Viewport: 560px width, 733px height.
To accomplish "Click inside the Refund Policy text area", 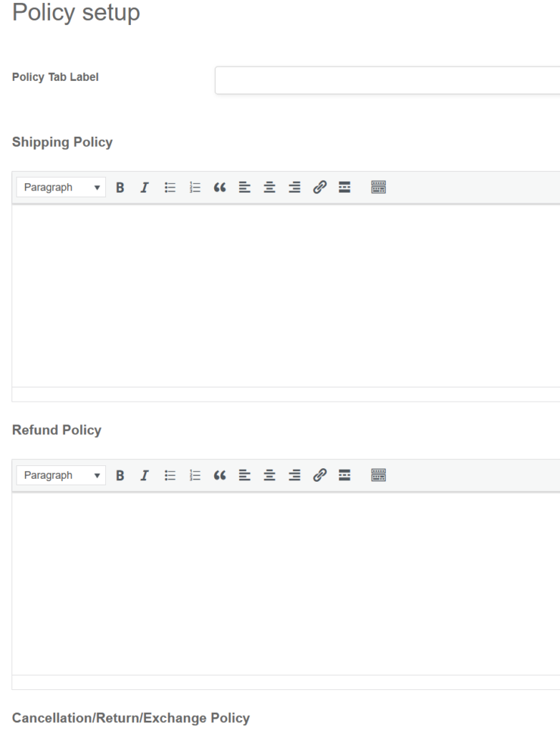I will pyautogui.click(x=286, y=583).
